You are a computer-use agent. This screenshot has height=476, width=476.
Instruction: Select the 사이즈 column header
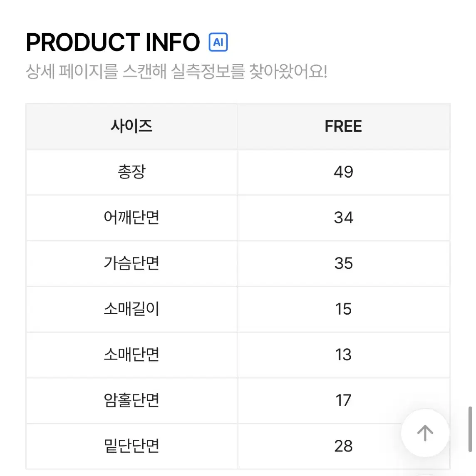(131, 126)
